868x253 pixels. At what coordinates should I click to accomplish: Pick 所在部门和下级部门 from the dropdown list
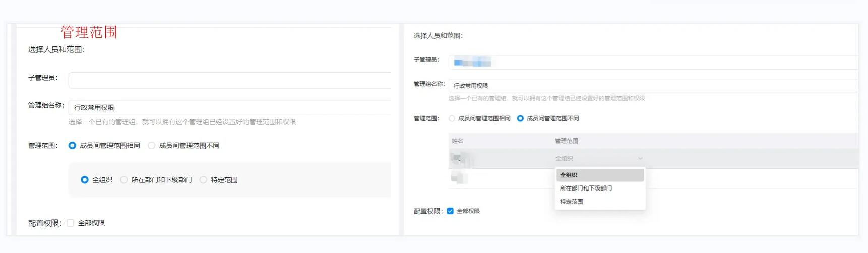click(x=600, y=188)
